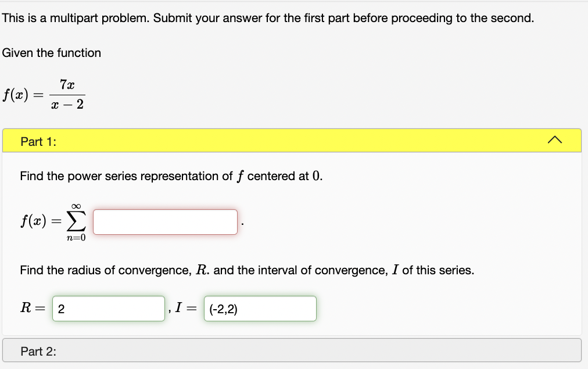Click the green-bordered interval answer box
This screenshot has height=369, width=588.
point(260,308)
